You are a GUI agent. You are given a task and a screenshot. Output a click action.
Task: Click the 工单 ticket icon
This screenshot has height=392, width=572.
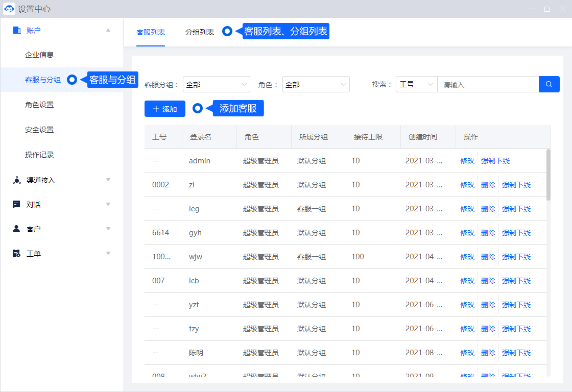(x=16, y=254)
